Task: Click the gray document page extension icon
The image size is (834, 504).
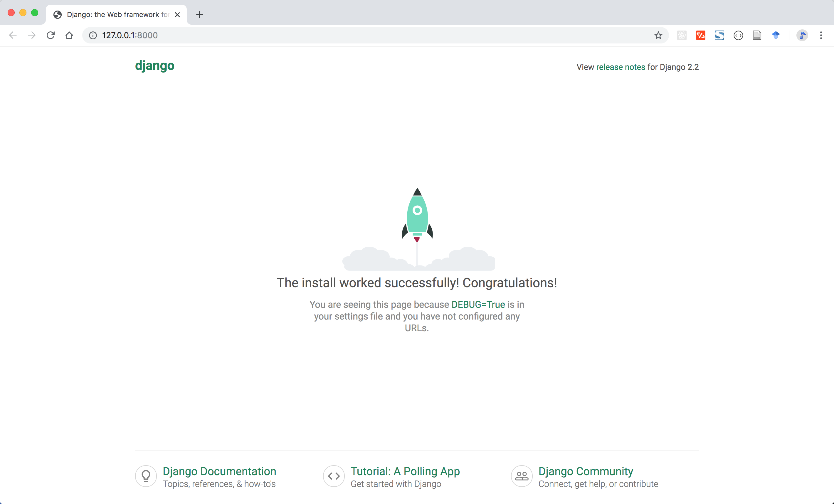Action: coord(757,35)
